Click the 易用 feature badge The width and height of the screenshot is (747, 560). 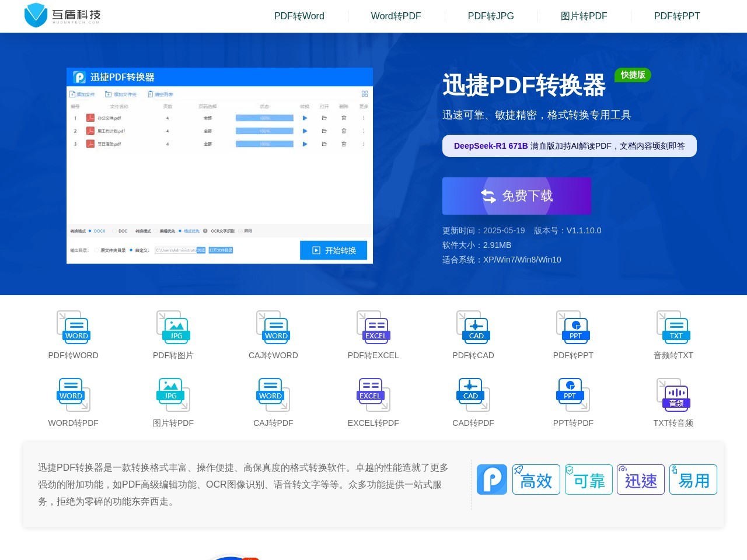point(693,480)
